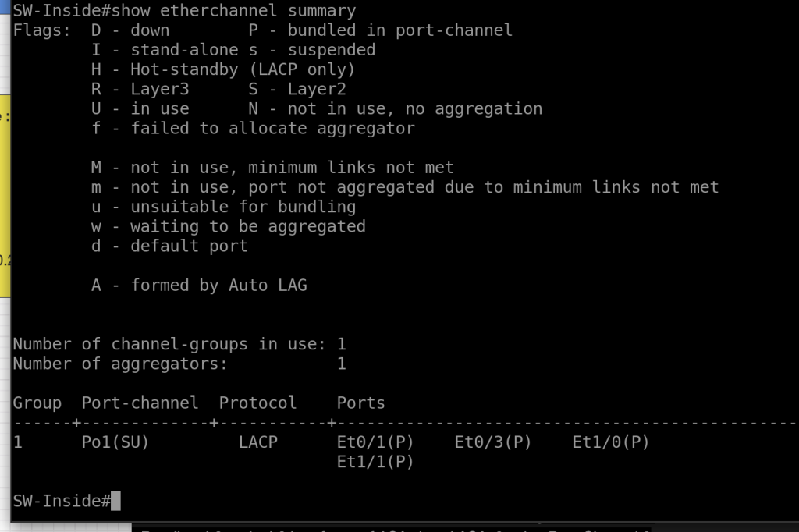Click the Et1/1(P) port entry

(x=375, y=462)
